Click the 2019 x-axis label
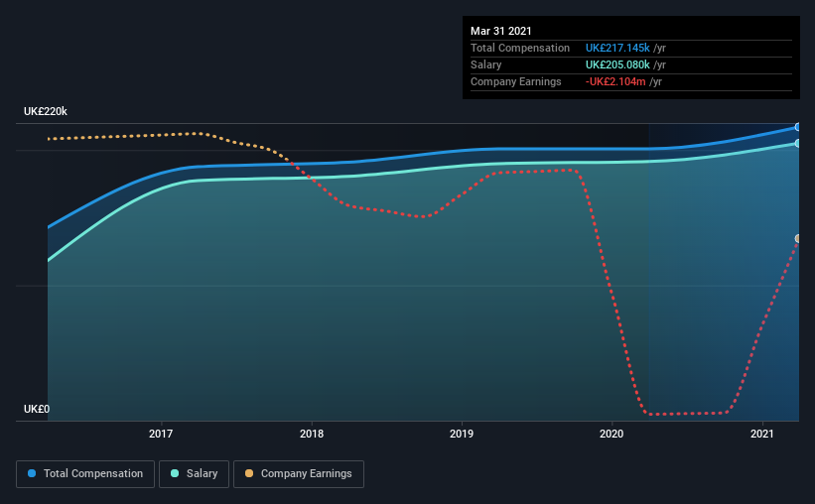The image size is (815, 504). (462, 434)
